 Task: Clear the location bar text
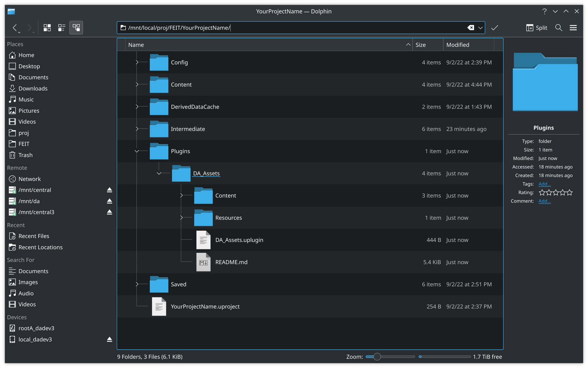(471, 28)
